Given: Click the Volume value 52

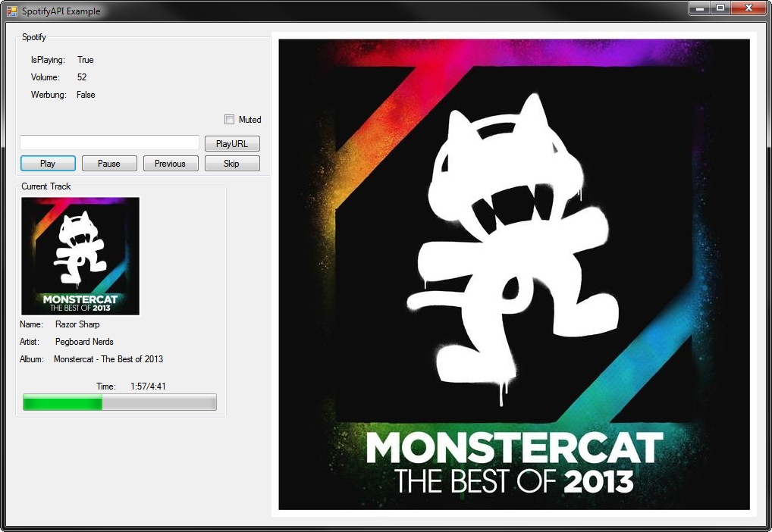Looking at the screenshot, I should click(x=82, y=77).
